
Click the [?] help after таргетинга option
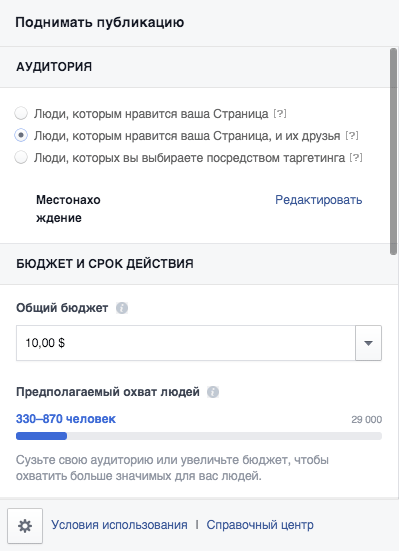pyautogui.click(x=356, y=157)
